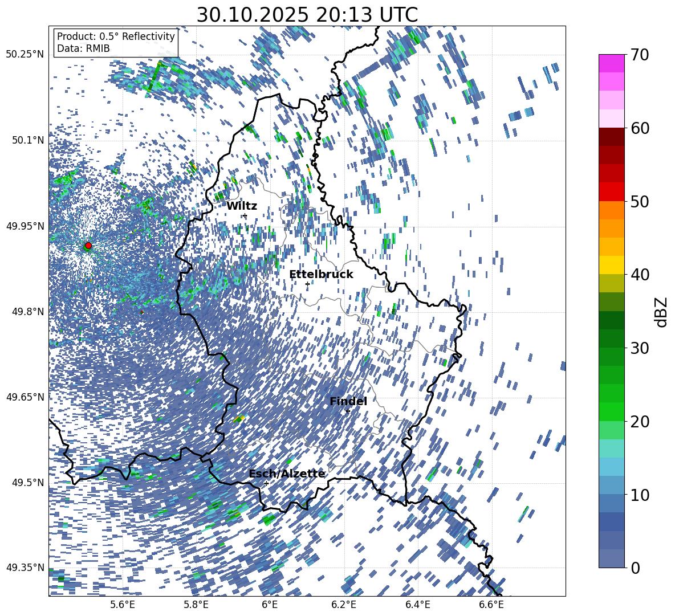
Task: Click the colorbar tick value 40
Action: coord(640,275)
